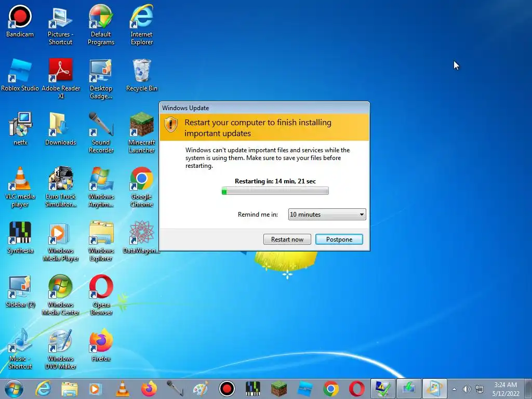Open Windows Explorer from the taskbar
Screen dimensions: 532x399
[69, 389]
